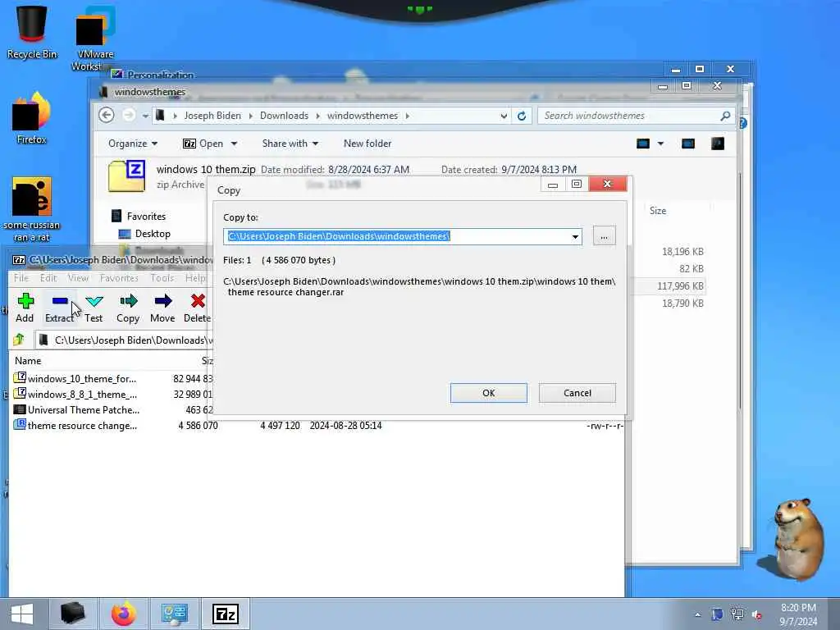Click the Copy to path text field
The image size is (840, 630).
[x=396, y=236]
